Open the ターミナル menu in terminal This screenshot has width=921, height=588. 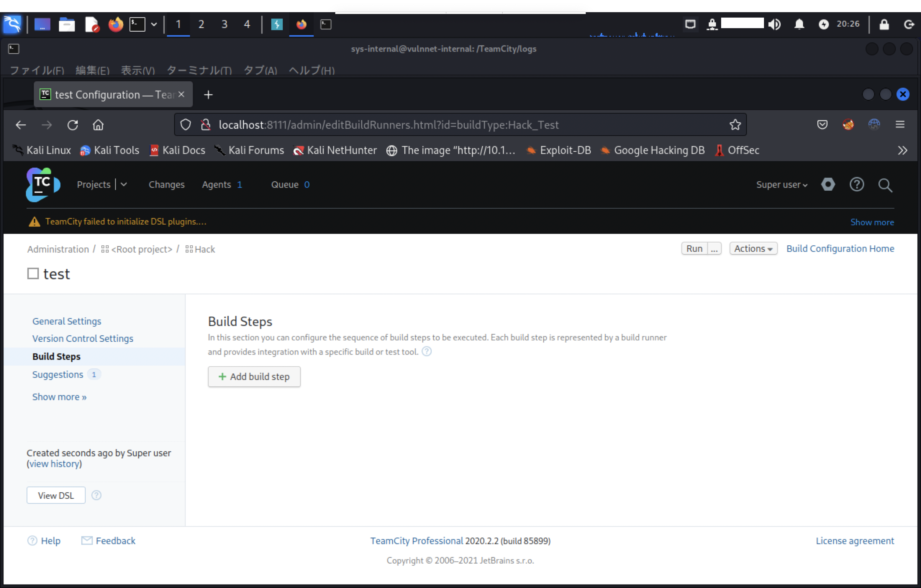coord(199,70)
